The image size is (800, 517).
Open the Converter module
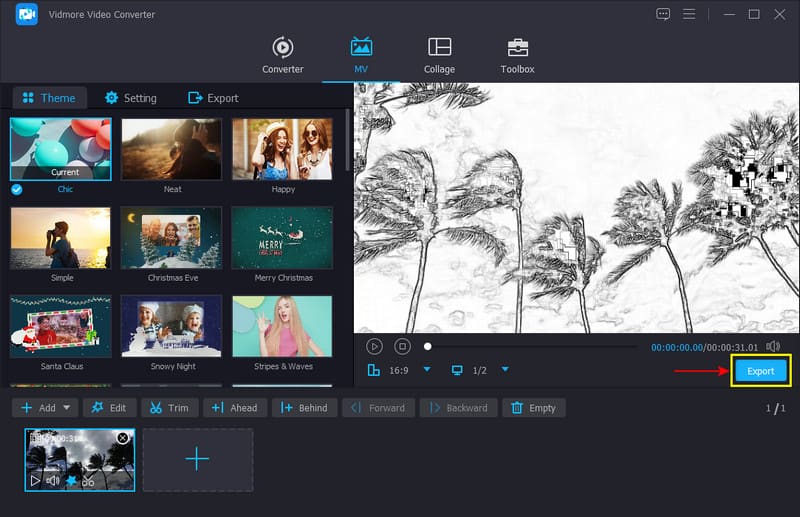pos(283,55)
